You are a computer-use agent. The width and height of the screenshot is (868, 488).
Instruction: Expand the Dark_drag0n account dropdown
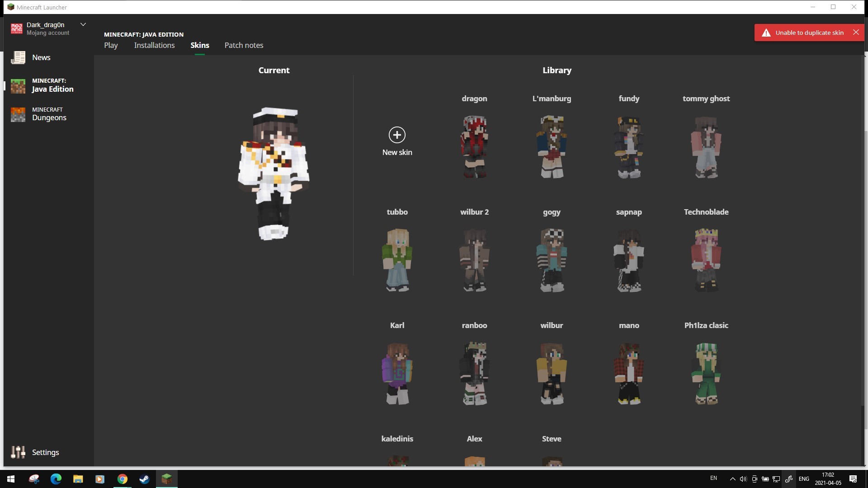[x=83, y=24]
